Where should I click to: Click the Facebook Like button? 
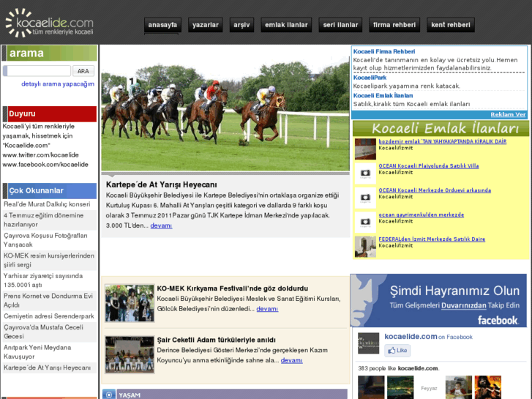(397, 351)
